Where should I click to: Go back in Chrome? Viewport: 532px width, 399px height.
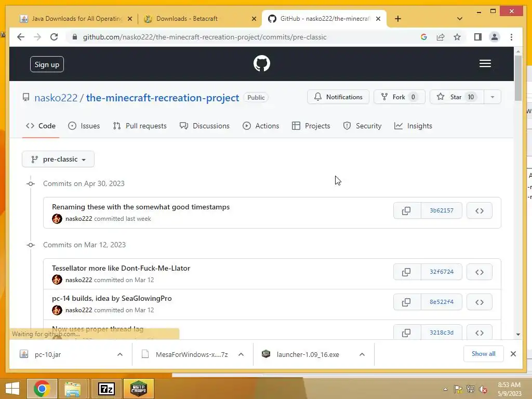pos(21,37)
